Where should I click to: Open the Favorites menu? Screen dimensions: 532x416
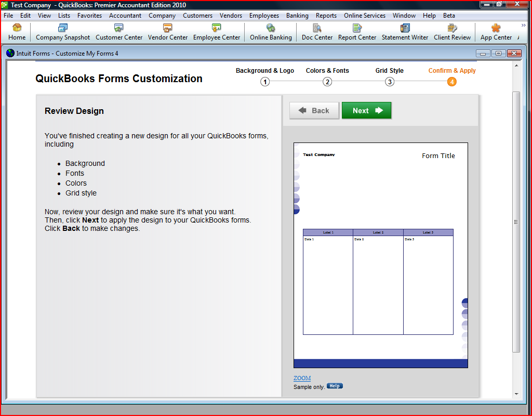89,16
